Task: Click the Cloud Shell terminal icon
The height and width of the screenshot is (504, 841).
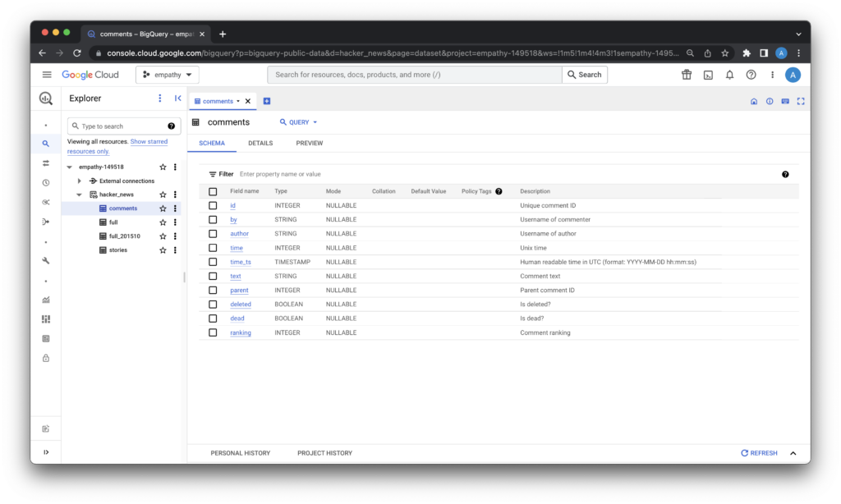Action: (x=708, y=75)
